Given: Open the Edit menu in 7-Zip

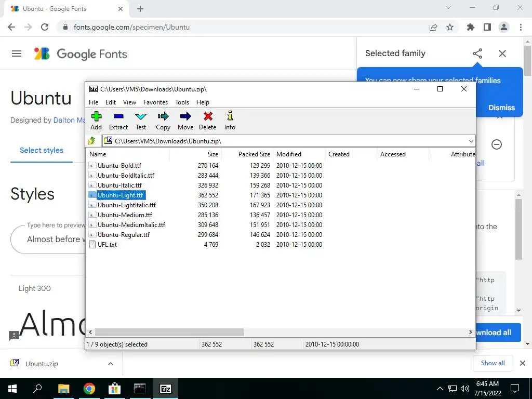Looking at the screenshot, I should click(x=111, y=102).
